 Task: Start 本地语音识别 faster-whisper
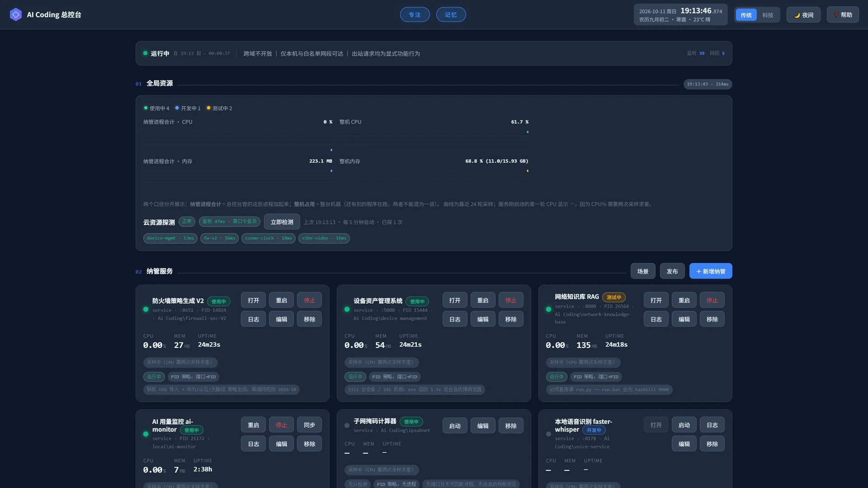pos(684,425)
